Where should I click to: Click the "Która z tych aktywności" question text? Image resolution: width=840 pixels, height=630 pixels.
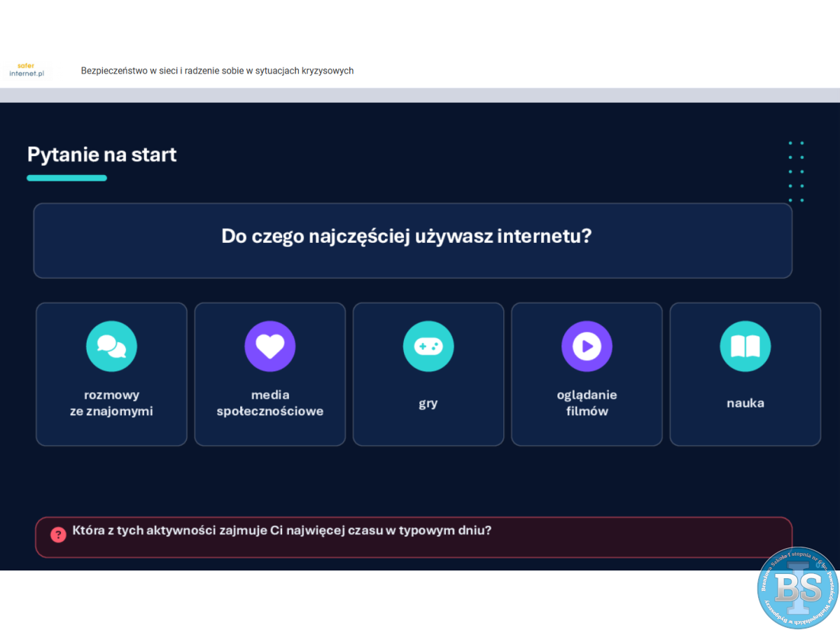point(281,531)
